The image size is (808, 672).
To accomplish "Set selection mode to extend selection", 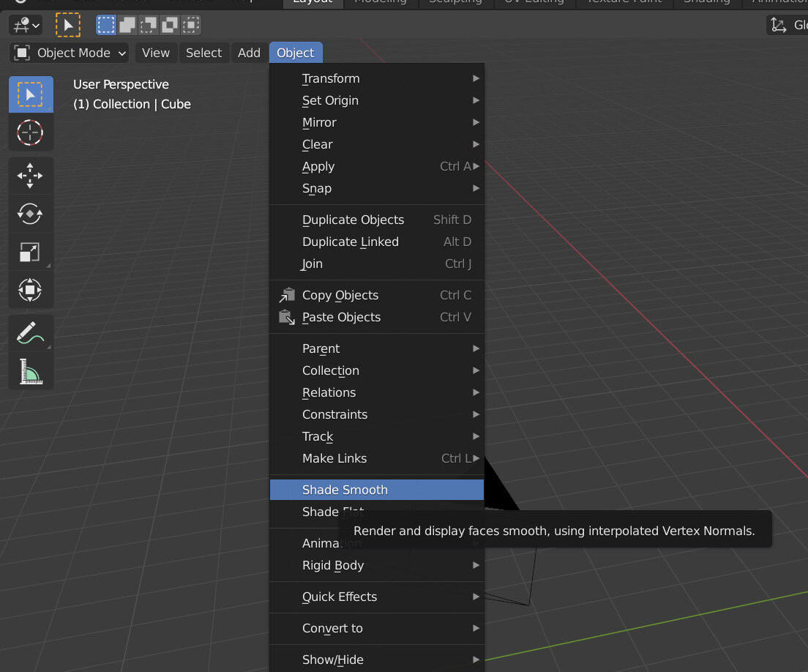I will [x=127, y=25].
